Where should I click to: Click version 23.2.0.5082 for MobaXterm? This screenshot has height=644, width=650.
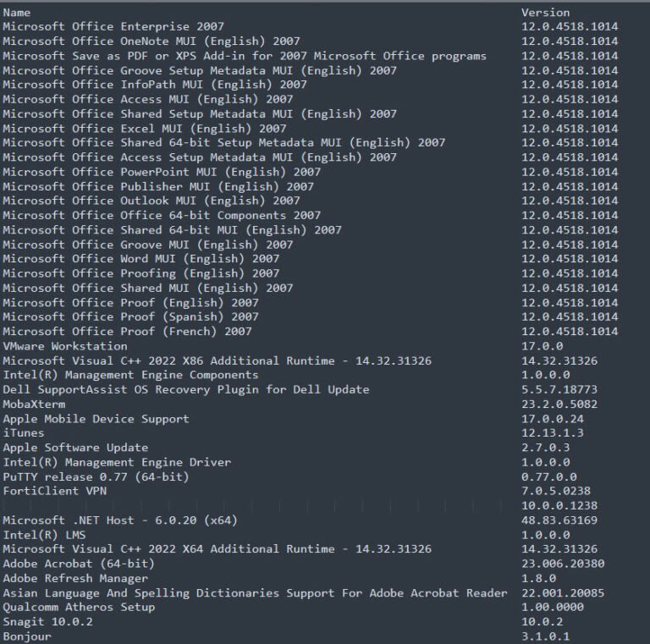point(559,404)
